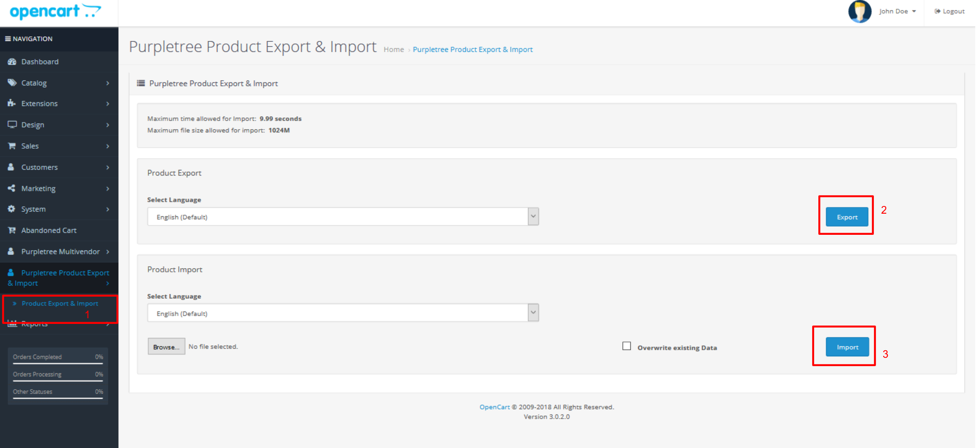Image resolution: width=980 pixels, height=448 pixels.
Task: Expand the Sales menu chevron
Action: click(108, 146)
